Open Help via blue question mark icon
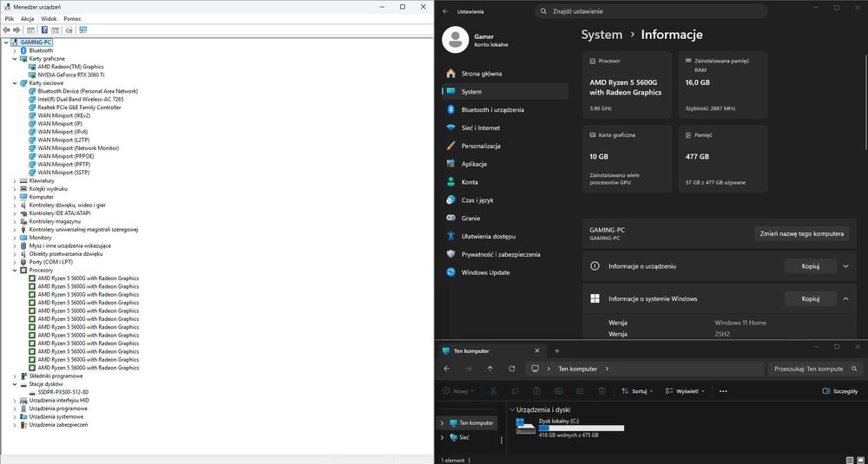868x464 pixels. [x=45, y=29]
